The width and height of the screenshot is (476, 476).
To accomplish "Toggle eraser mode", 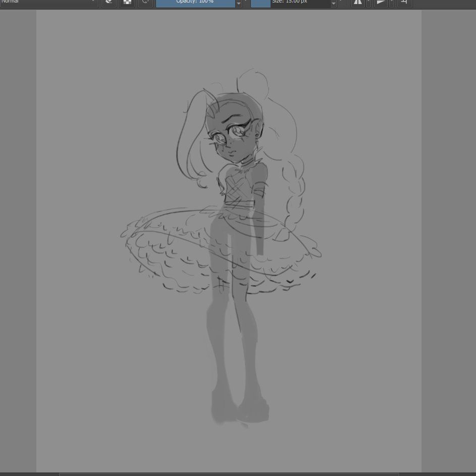I will click(109, 3).
